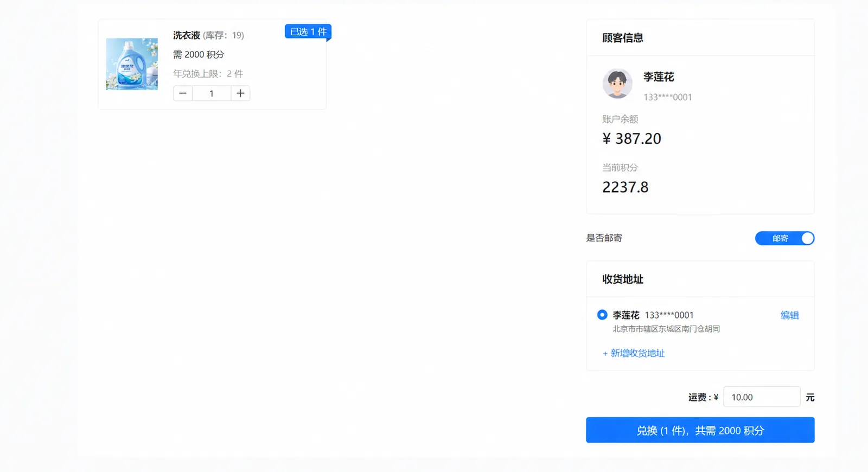
Task: Click the 洗衣液 product name
Action: click(x=187, y=35)
